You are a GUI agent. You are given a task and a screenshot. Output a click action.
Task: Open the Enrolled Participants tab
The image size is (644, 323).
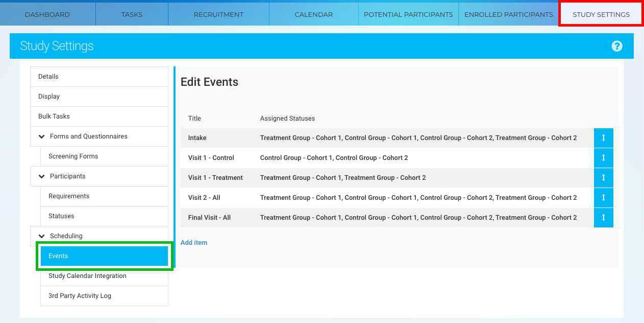pos(508,14)
